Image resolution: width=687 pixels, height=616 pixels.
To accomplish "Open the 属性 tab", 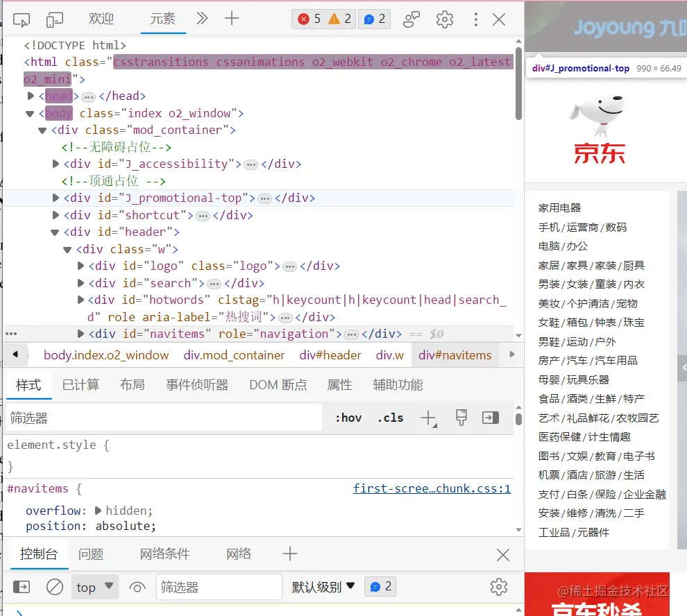I will click(339, 385).
